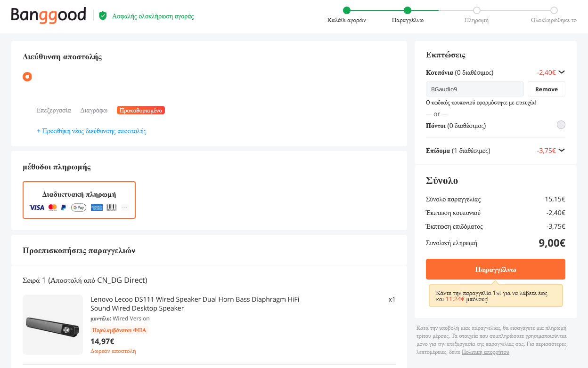
Task: Click the Banggood logo
Action: 49,15
